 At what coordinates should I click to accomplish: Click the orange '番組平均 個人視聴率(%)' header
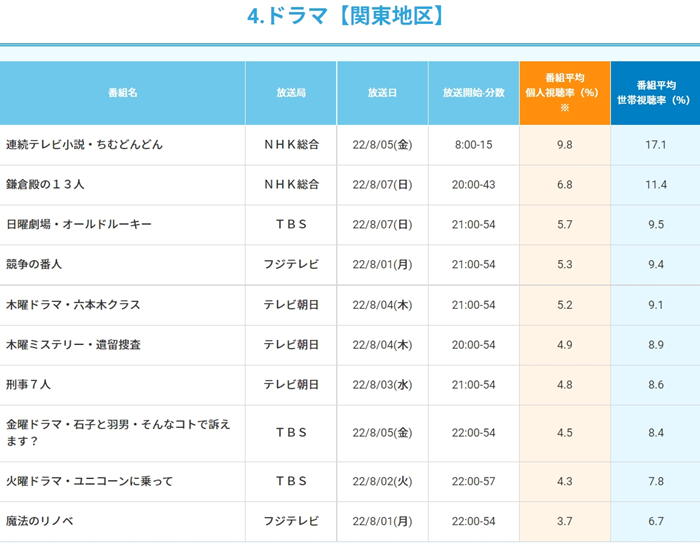565,93
